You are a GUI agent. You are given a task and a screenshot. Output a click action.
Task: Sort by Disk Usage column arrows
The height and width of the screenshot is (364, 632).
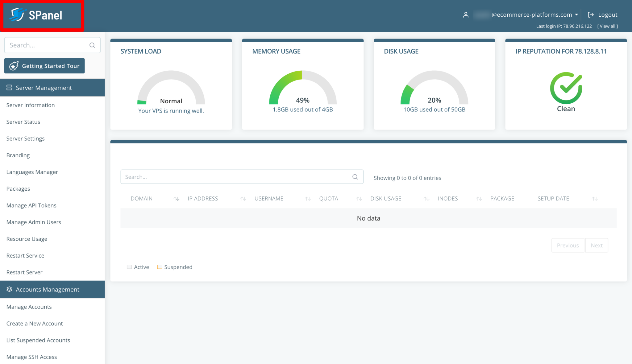[x=426, y=199]
